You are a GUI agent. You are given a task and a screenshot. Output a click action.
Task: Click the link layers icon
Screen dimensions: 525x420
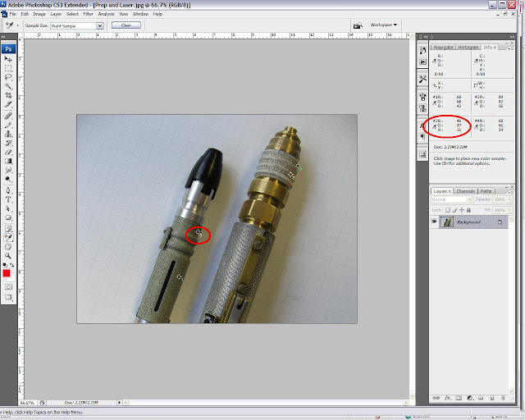436,398
